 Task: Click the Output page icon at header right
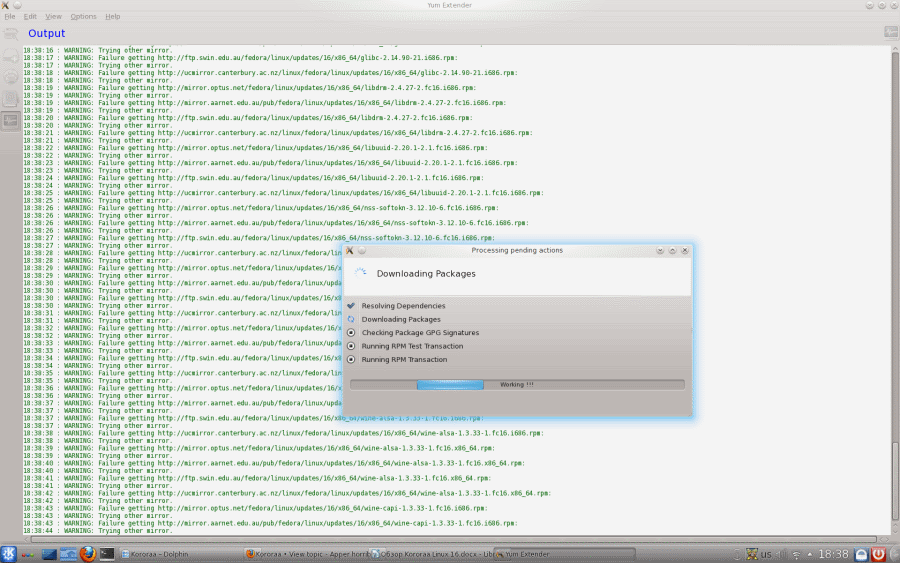[891, 33]
